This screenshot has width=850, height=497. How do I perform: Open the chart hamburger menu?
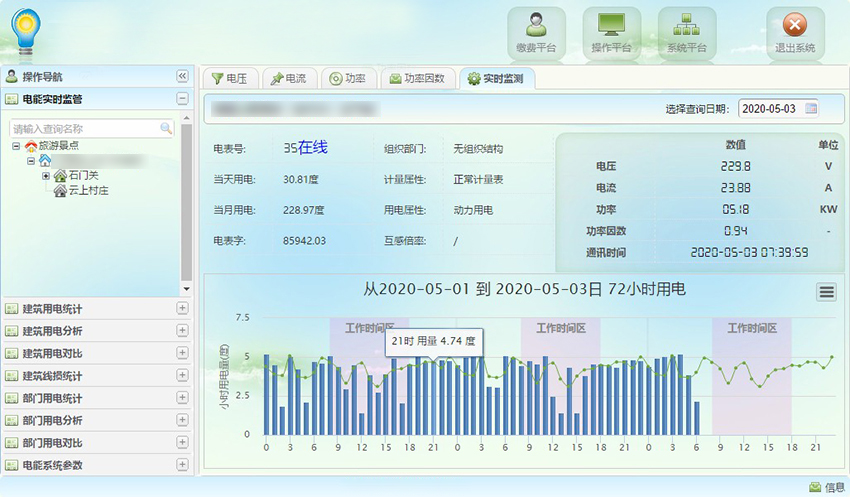(826, 291)
